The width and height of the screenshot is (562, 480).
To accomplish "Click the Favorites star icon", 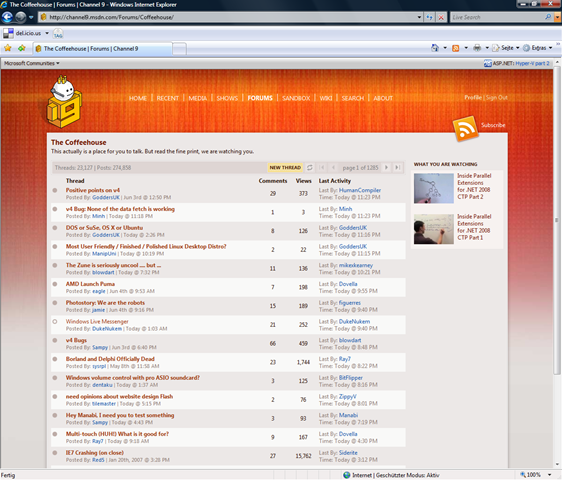I will click(x=8, y=48).
